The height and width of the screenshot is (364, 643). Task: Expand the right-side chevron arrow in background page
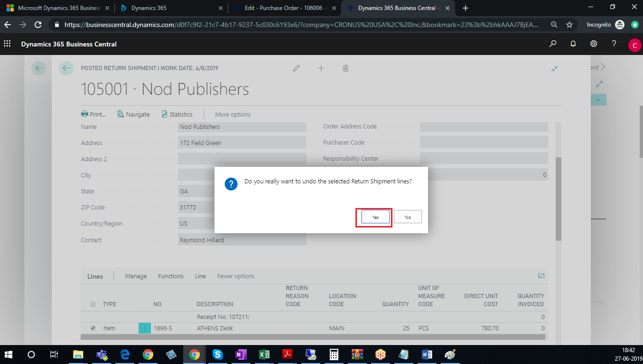603,67
